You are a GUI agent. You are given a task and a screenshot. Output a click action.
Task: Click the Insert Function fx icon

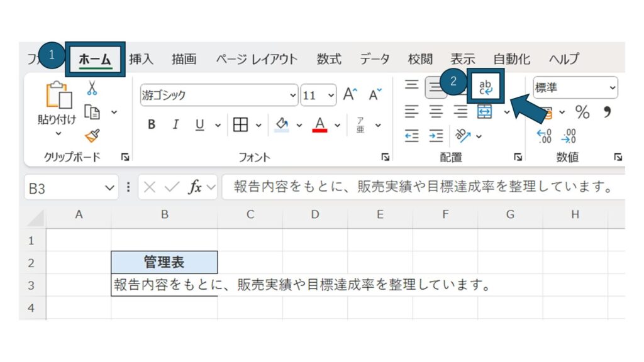[x=196, y=187]
